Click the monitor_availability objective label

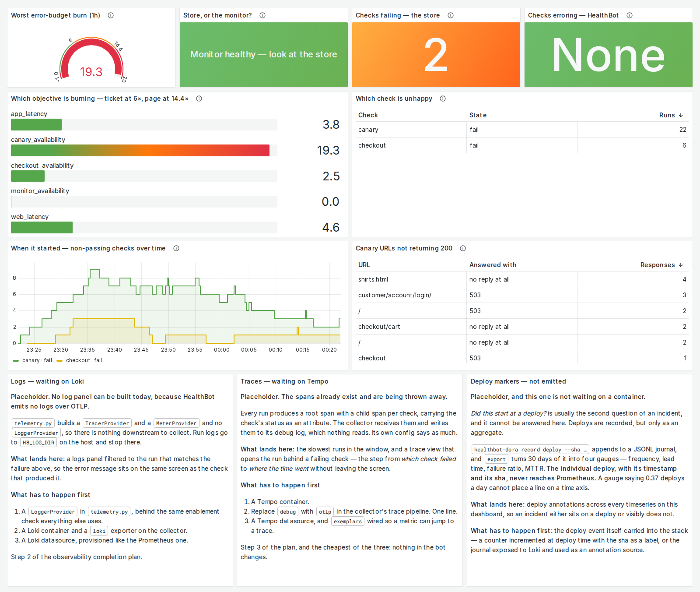point(40,191)
